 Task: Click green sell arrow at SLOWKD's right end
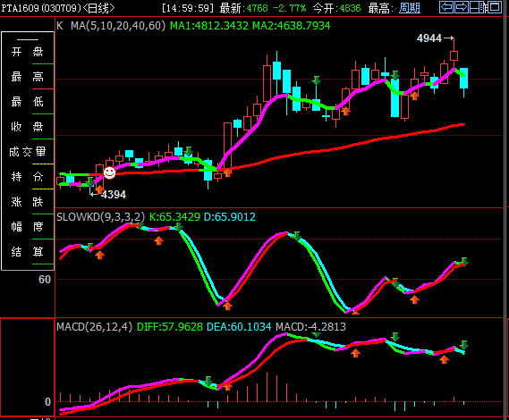[464, 262]
